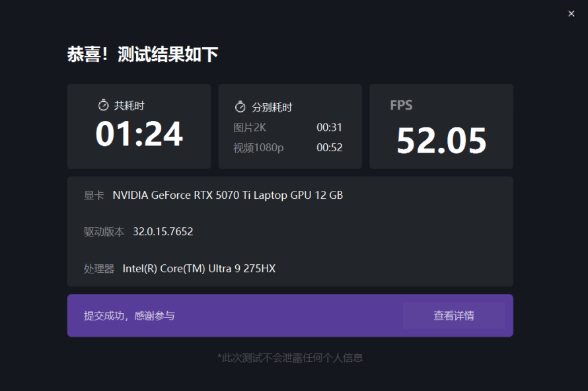Select the FPS label in the results card
Image resolution: width=588 pixels, height=391 pixels.
point(401,105)
